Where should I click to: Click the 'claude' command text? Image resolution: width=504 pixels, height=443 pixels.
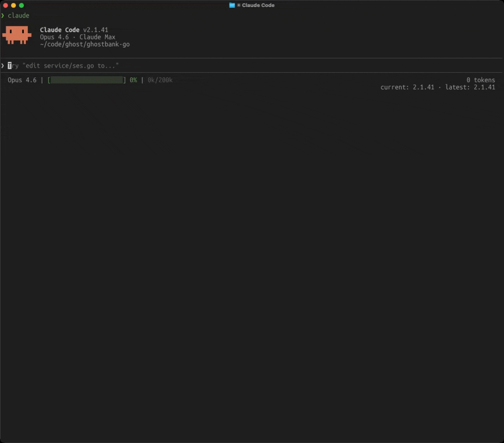18,16
